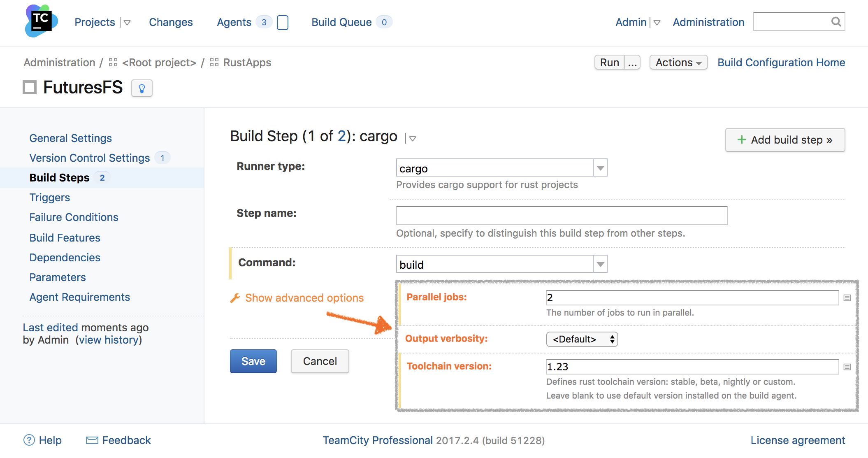
Task: Click the Feedback envelope icon
Action: (92, 440)
